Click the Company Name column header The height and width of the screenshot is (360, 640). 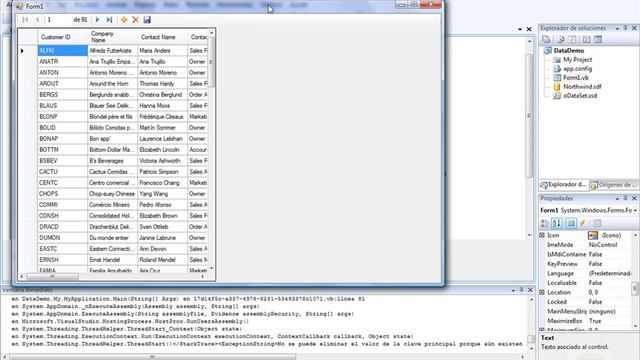(112, 37)
